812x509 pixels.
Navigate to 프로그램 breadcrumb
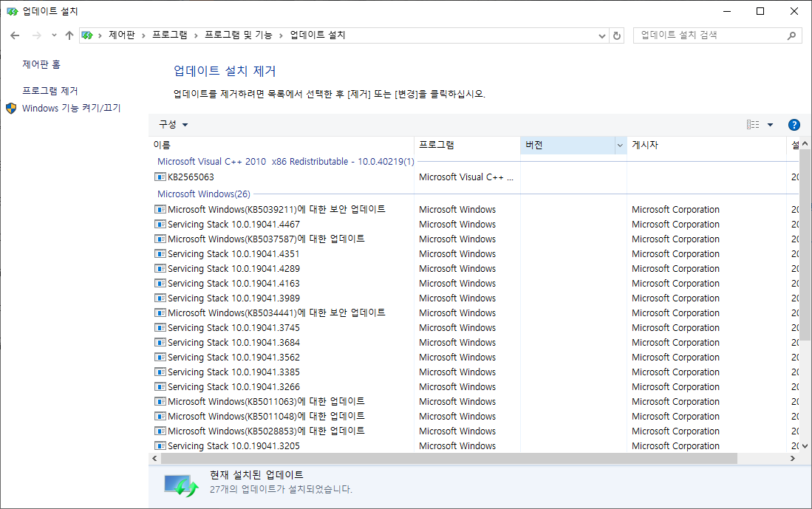(170, 35)
